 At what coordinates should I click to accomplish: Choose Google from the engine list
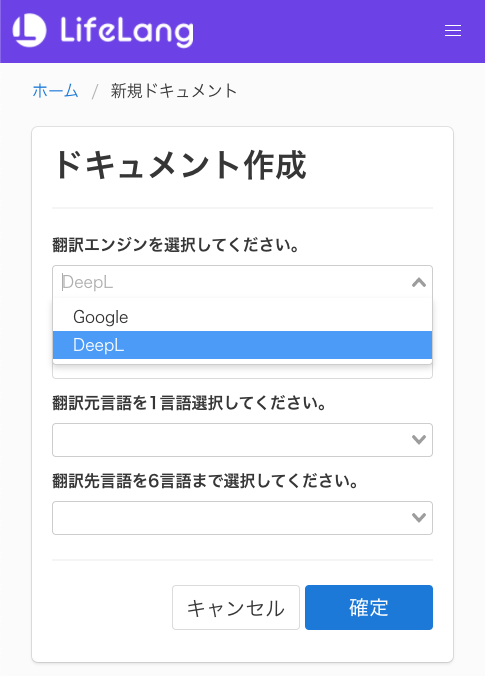[242, 317]
